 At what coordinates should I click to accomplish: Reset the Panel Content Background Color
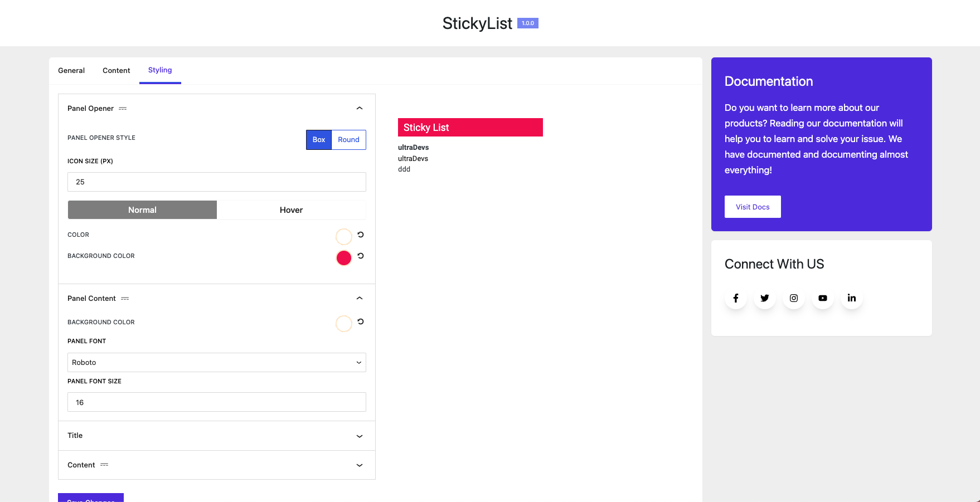(x=361, y=321)
